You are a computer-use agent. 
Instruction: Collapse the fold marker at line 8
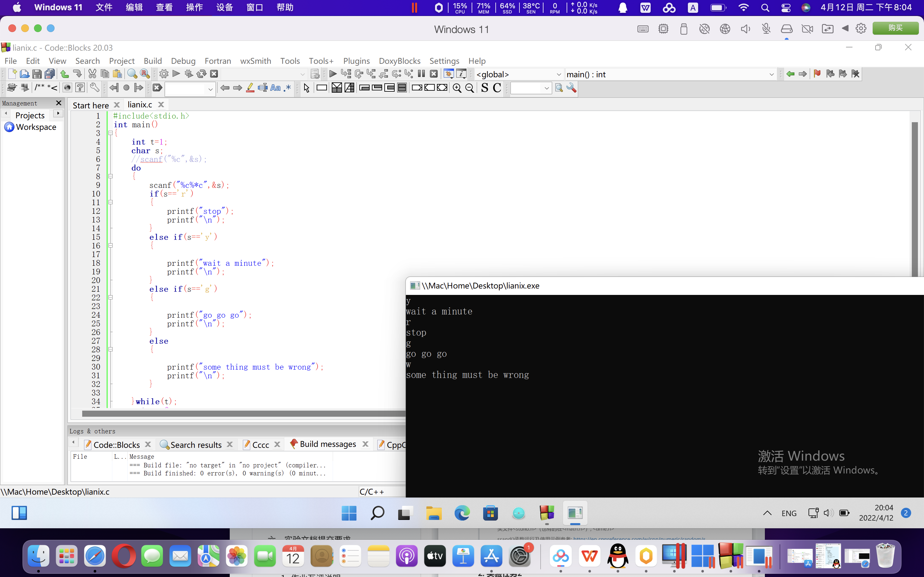pos(111,176)
